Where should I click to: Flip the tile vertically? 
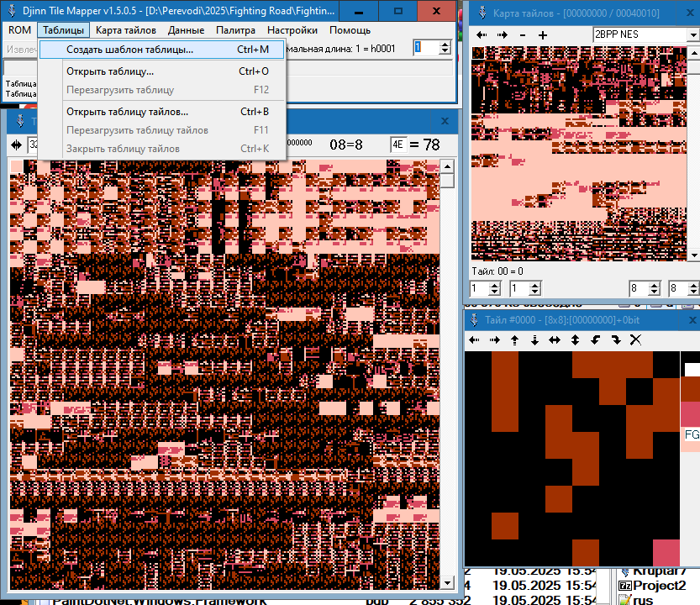[575, 340]
